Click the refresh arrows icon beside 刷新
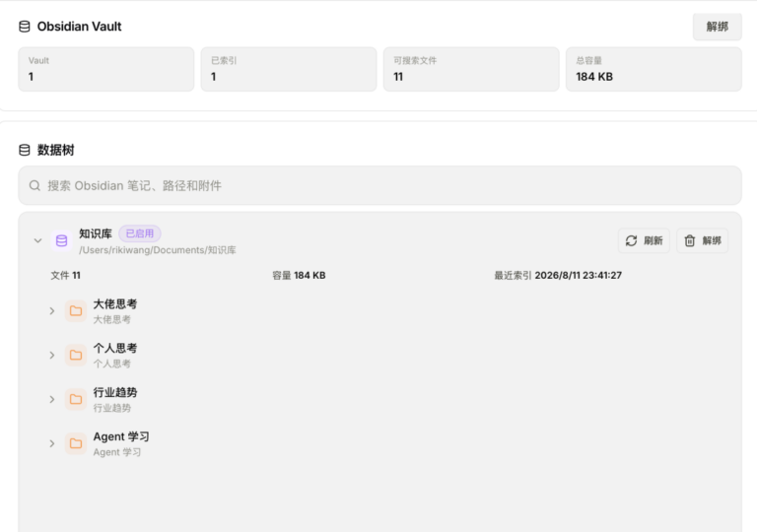Screen dimensions: 757x532 point(631,240)
